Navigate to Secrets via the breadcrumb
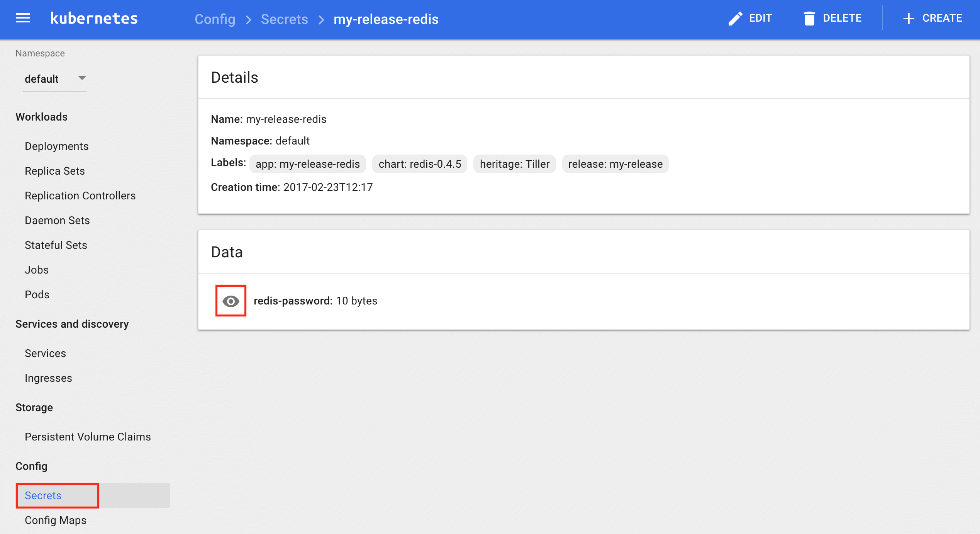Image resolution: width=980 pixels, height=534 pixels. click(x=285, y=19)
